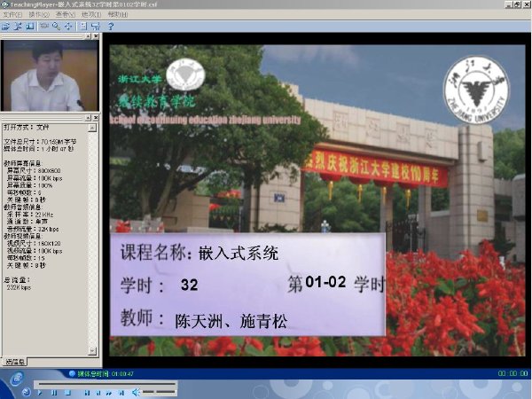Click the question mark help icon
Screen dimensions: 532x399
tap(111, 26)
